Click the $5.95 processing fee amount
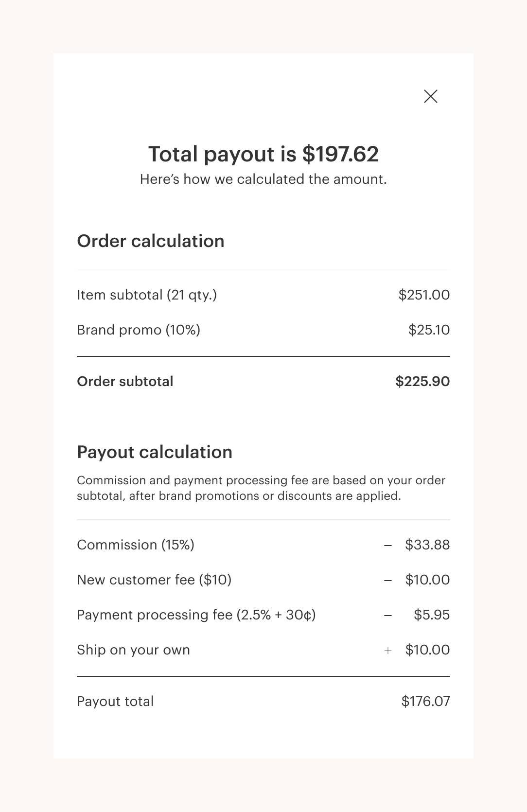The width and height of the screenshot is (527, 812). coord(432,615)
